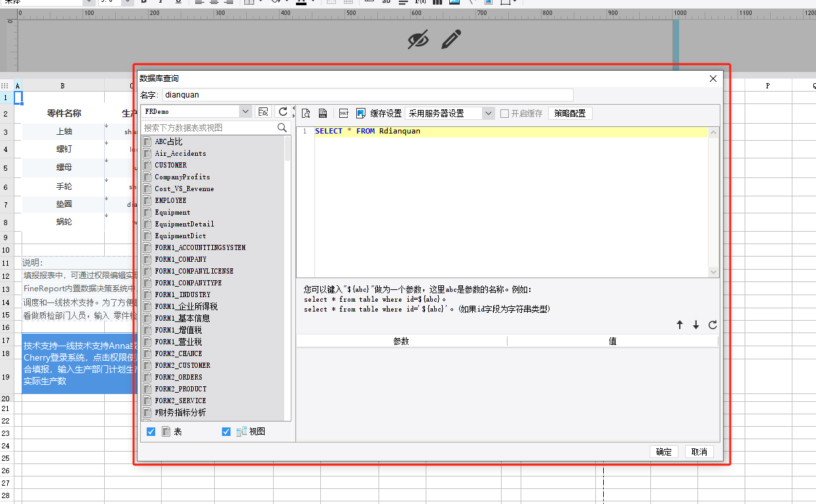Click row header 10 in the sheet
The height and width of the screenshot is (504, 816).
(x=5, y=250)
